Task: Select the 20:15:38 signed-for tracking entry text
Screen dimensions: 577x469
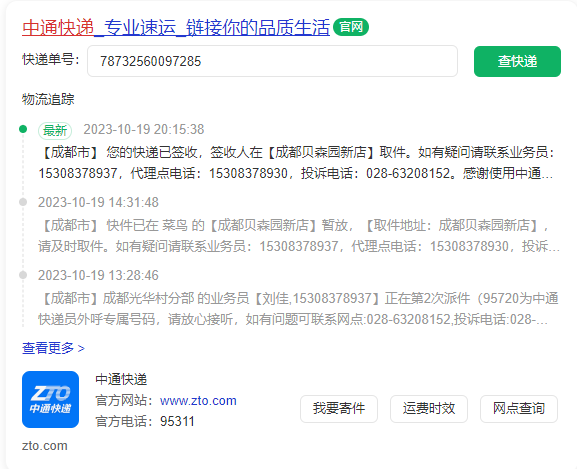Action: tap(296, 163)
